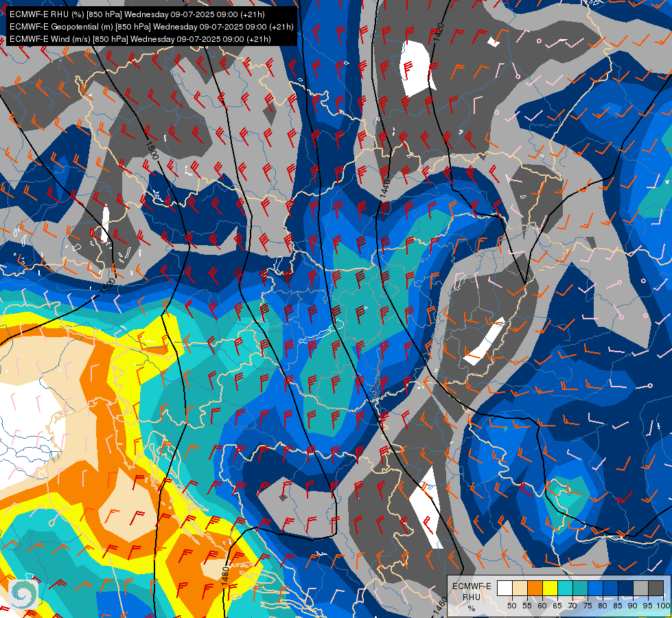Click the 90 tick label in legend
672x618 pixels.
point(633,606)
